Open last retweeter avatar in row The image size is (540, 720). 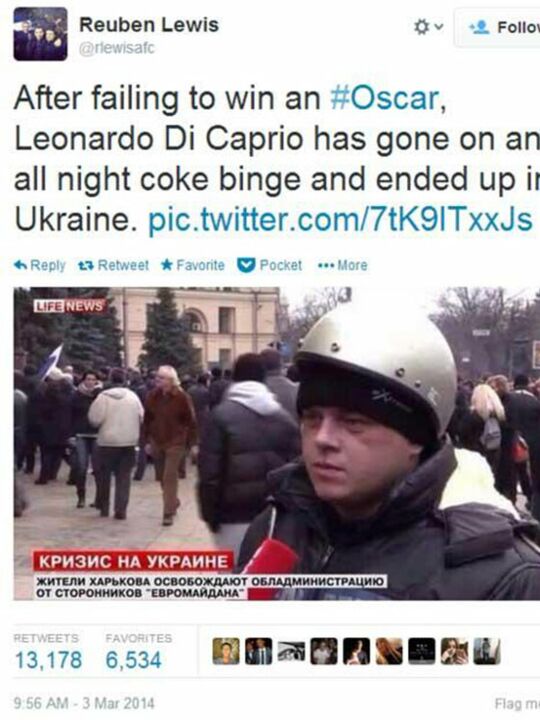487,651
